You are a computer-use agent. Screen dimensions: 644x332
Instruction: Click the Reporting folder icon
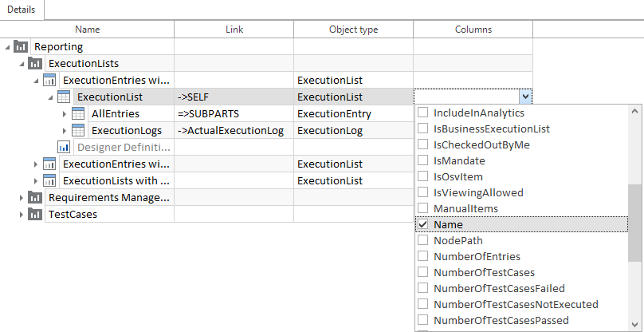click(21, 47)
